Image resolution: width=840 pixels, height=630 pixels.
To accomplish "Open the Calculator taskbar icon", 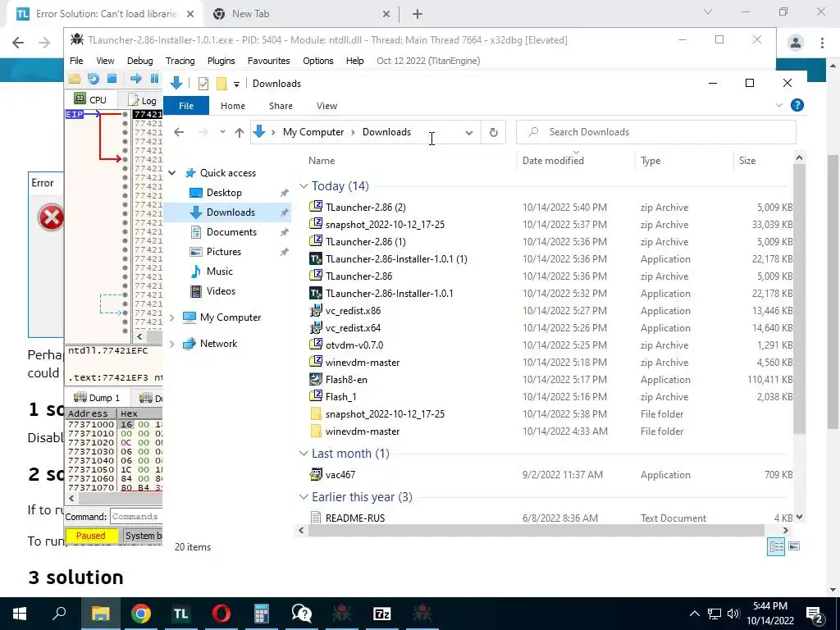I will [x=262, y=614].
